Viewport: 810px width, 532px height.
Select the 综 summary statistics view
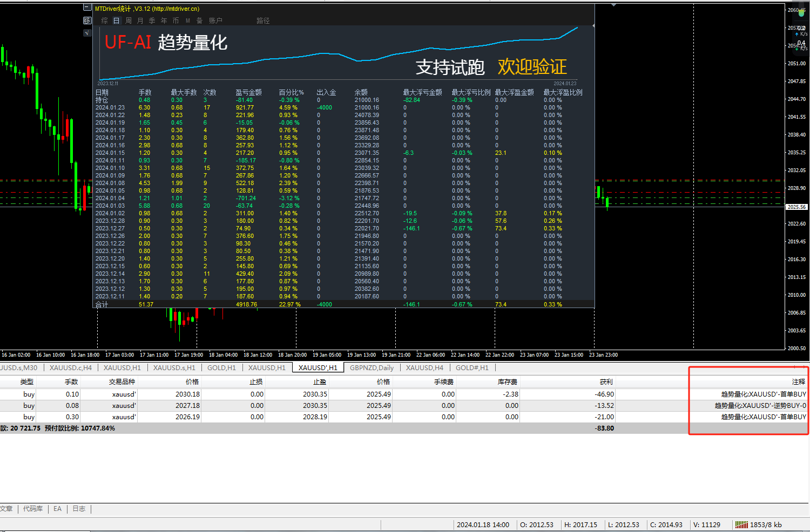point(104,21)
